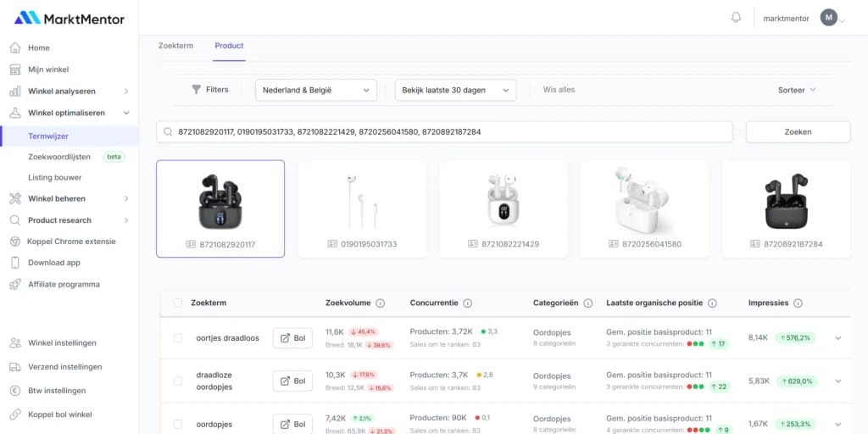Open the Bekijk laatste 30 dagen dropdown

(x=455, y=90)
